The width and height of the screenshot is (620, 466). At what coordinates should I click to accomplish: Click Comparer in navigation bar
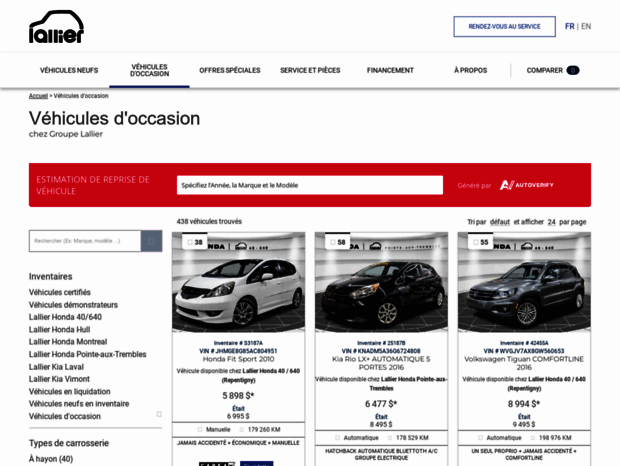point(544,70)
